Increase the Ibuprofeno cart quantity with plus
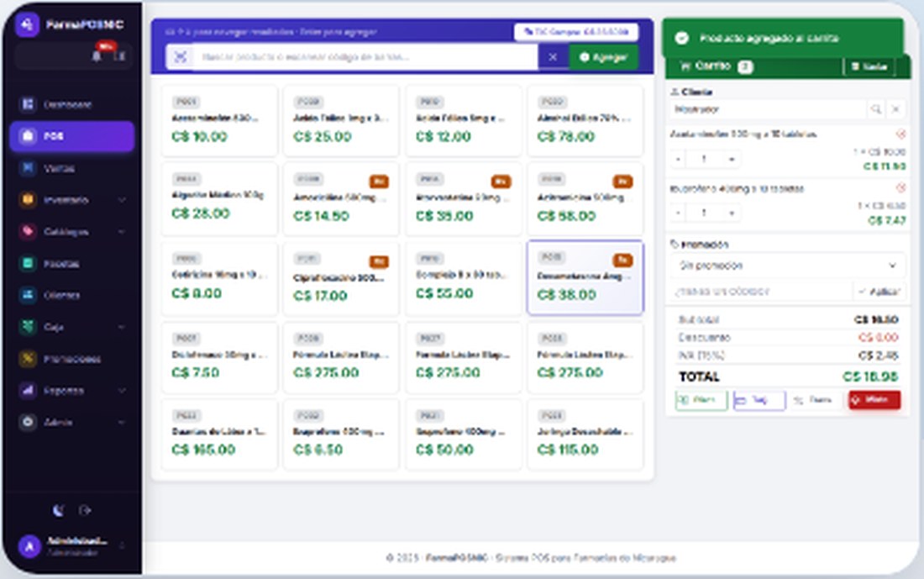 click(x=732, y=213)
